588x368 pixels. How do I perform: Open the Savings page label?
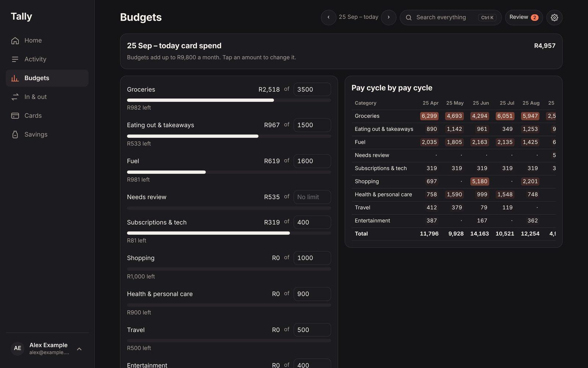pyautogui.click(x=36, y=134)
